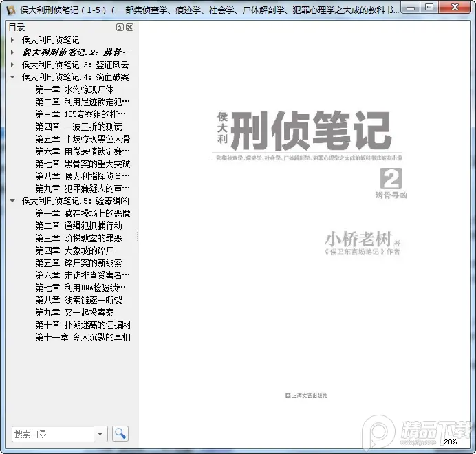Open 第四章 大象坡的碎尸
The image size is (476, 454).
[x=75, y=250]
